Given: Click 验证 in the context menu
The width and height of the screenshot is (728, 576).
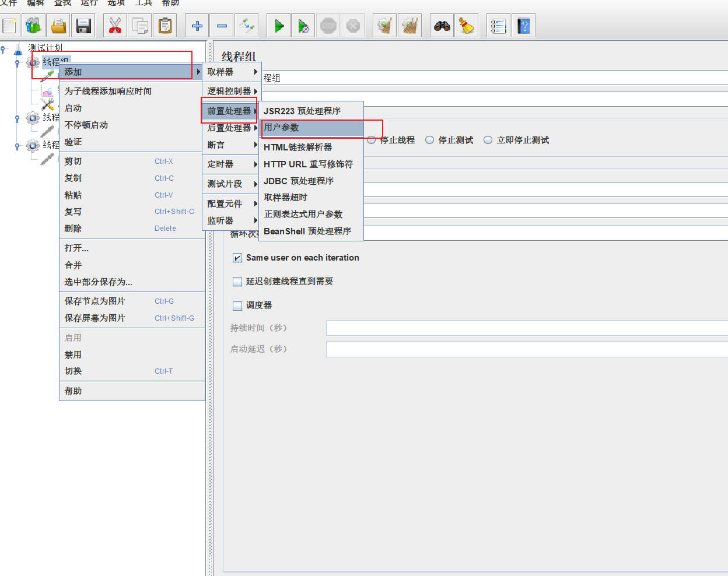Looking at the screenshot, I should pyautogui.click(x=132, y=142).
